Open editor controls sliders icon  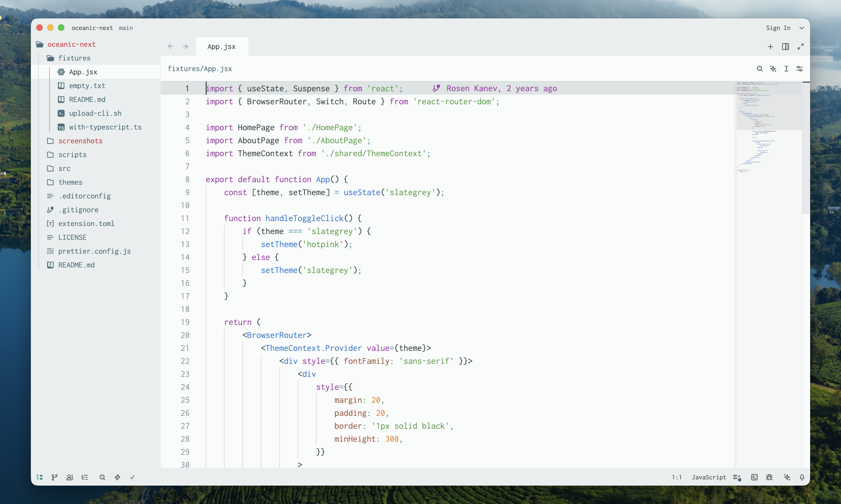pos(800,69)
